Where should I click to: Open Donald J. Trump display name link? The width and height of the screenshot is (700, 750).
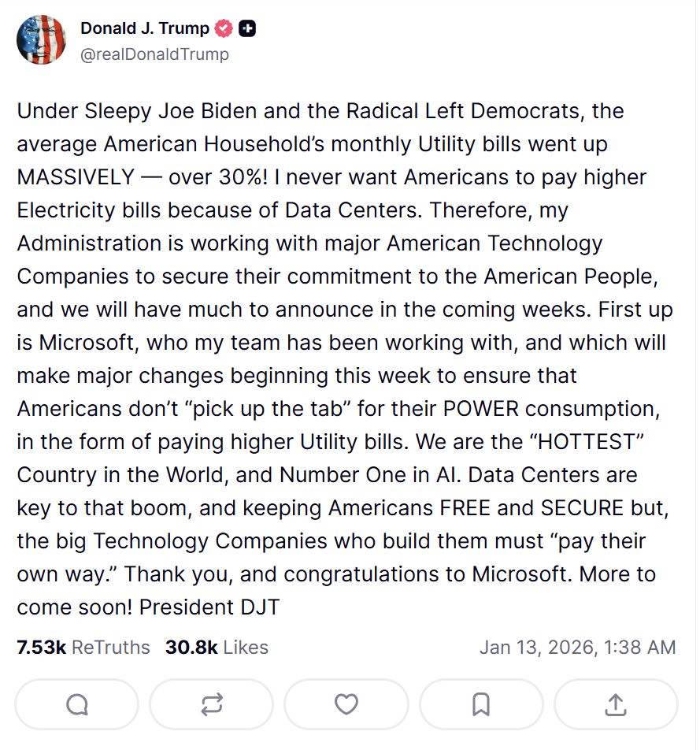coord(144,29)
